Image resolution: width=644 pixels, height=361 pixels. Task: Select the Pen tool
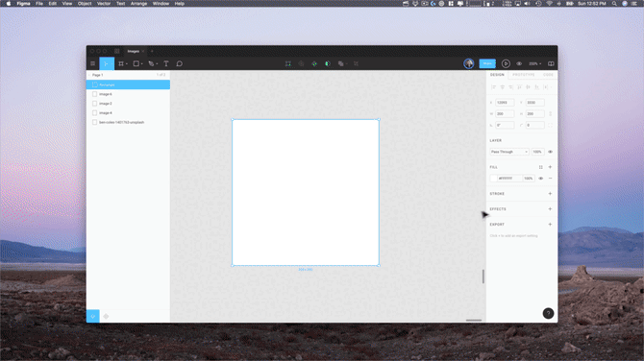[151, 63]
